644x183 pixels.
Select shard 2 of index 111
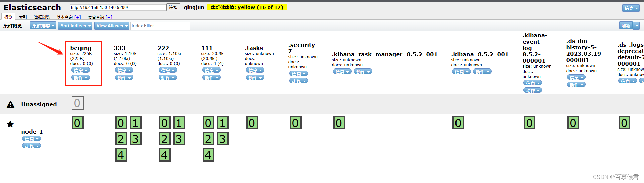click(208, 139)
